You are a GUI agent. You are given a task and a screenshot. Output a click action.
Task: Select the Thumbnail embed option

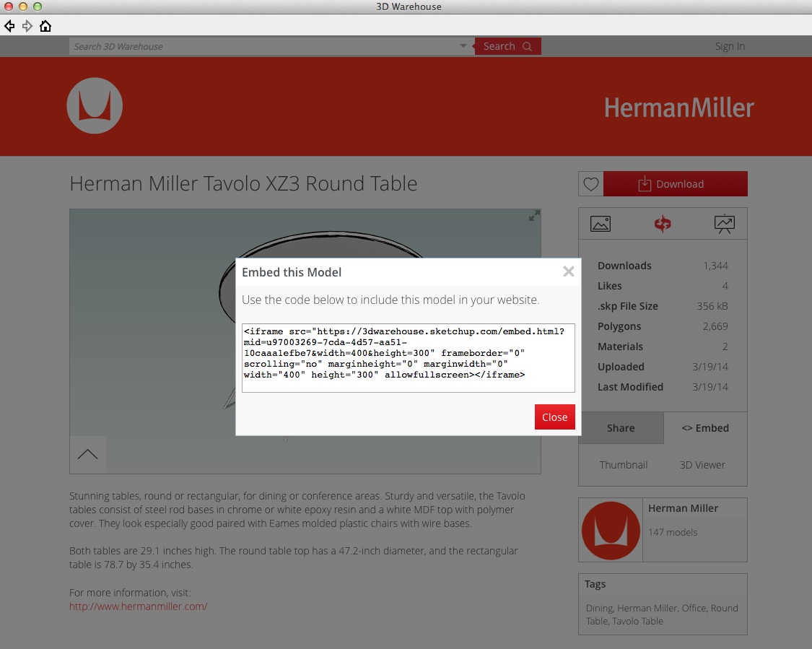[x=624, y=465]
